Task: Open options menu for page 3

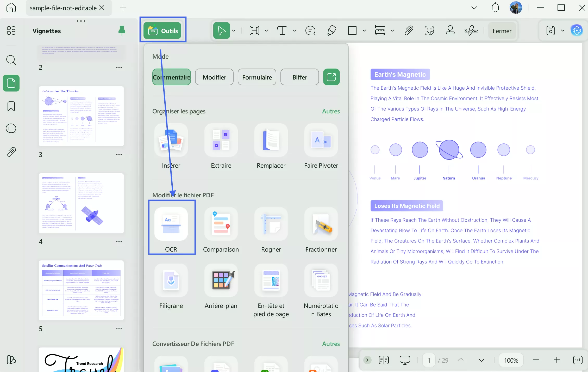Action: click(x=119, y=155)
